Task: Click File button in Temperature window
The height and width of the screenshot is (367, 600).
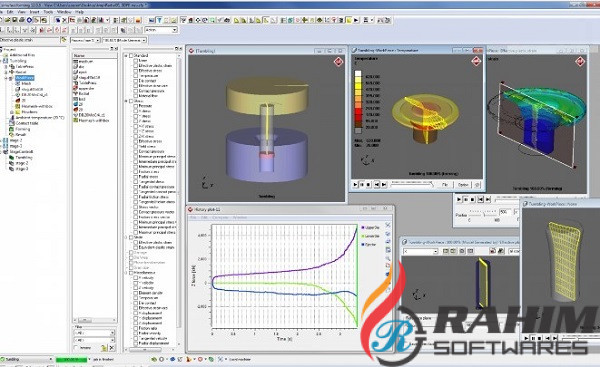Action: pos(445,184)
